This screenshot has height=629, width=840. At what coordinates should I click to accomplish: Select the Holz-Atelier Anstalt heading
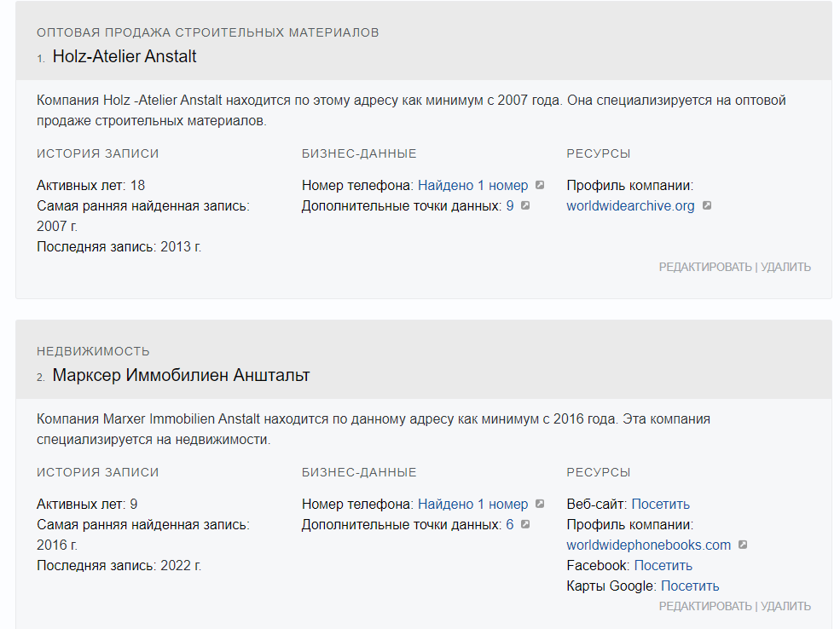coord(125,57)
